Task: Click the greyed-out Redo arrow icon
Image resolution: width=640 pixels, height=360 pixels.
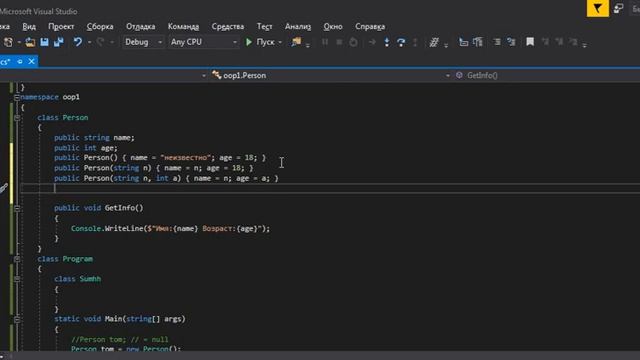Action: pos(100,42)
